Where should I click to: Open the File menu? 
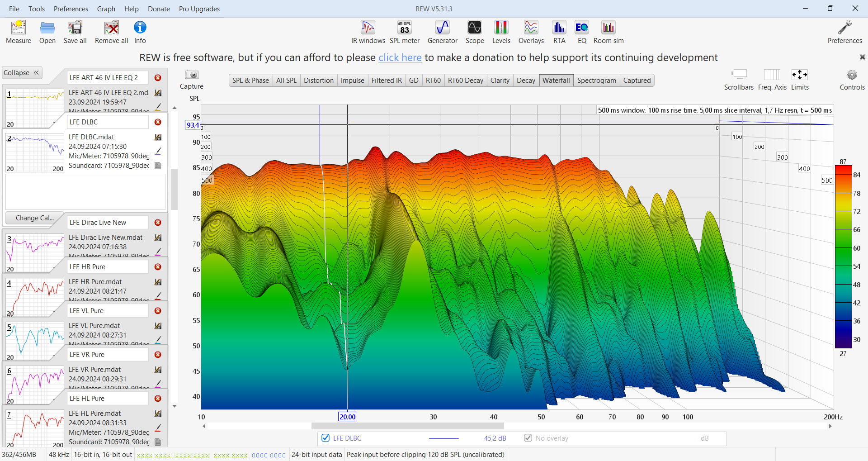(x=14, y=9)
